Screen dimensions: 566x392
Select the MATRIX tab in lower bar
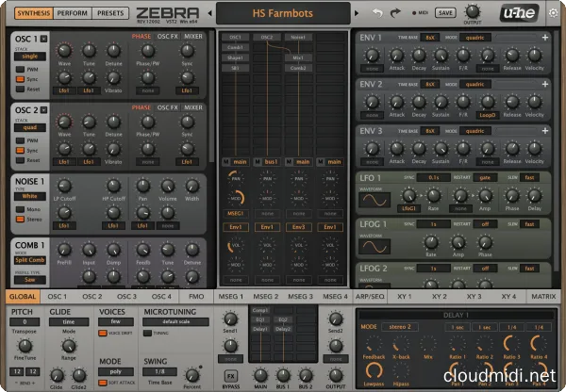coord(542,296)
